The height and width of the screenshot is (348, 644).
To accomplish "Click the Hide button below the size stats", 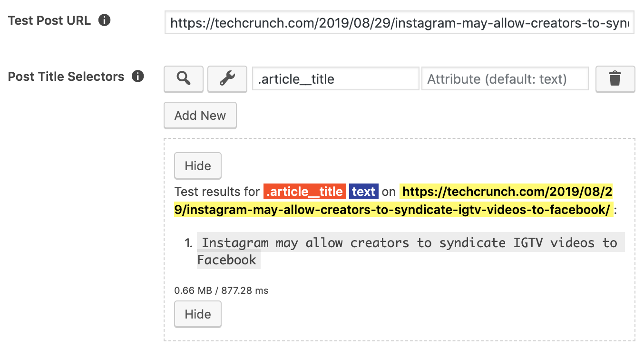I will click(x=198, y=314).
